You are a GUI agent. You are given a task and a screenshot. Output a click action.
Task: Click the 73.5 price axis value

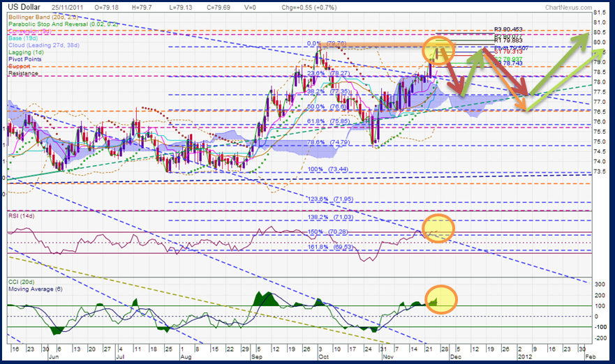[x=600, y=172]
